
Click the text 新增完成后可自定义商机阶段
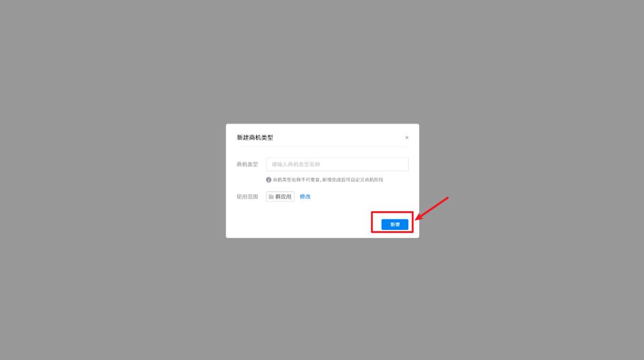pos(353,180)
